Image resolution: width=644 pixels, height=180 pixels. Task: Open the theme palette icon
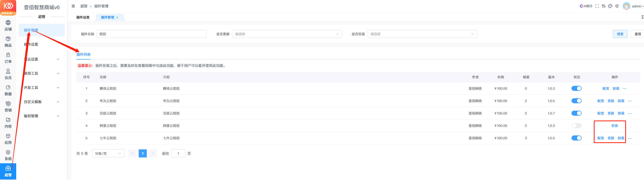[x=610, y=6]
